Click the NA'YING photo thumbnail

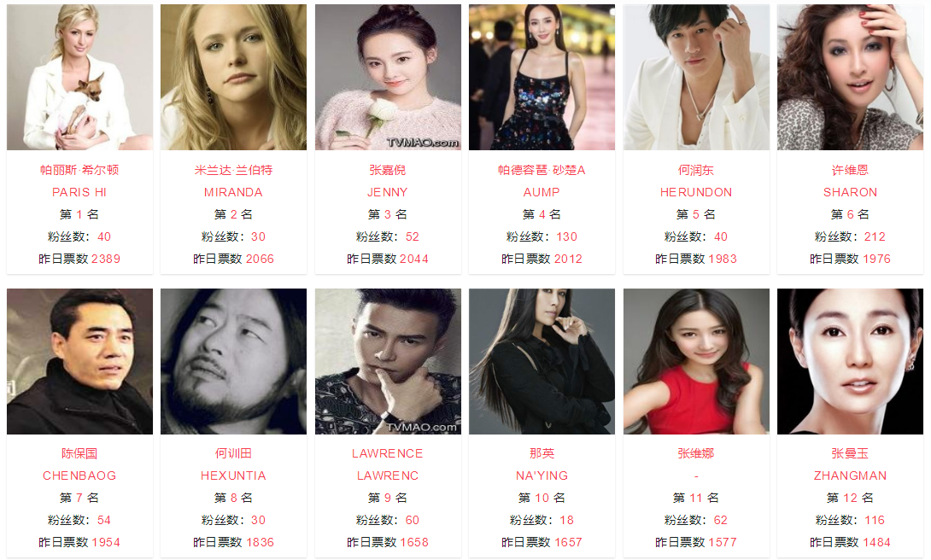542,361
